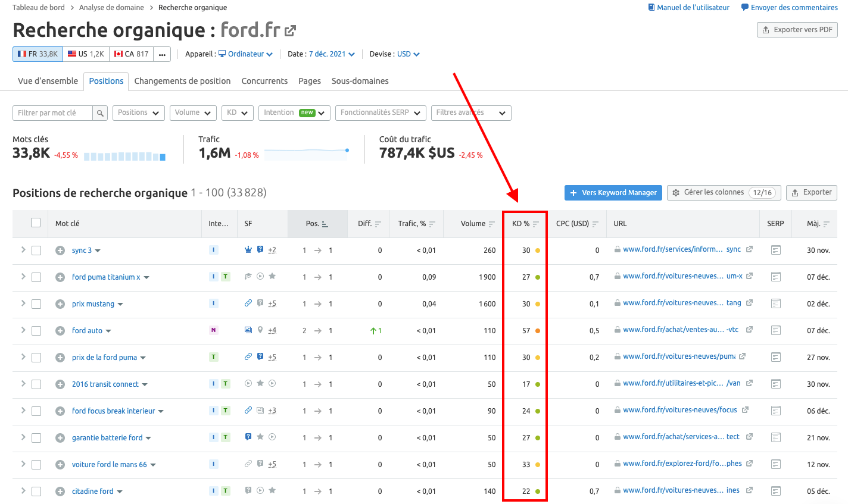View SERP snapshot for '2016 transit connect'
This screenshot has height=504, width=848.
[x=775, y=384]
